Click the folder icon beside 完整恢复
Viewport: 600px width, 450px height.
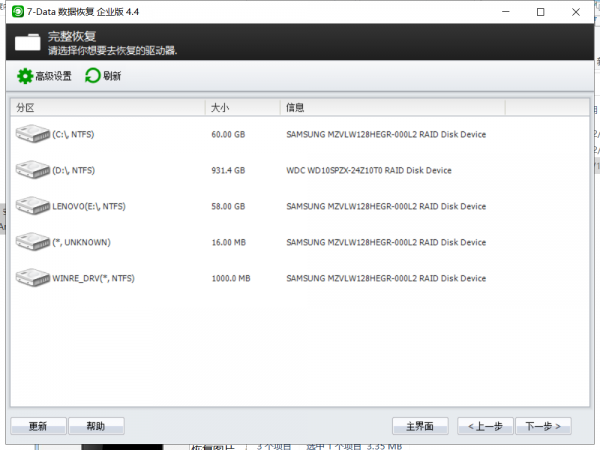[x=28, y=42]
